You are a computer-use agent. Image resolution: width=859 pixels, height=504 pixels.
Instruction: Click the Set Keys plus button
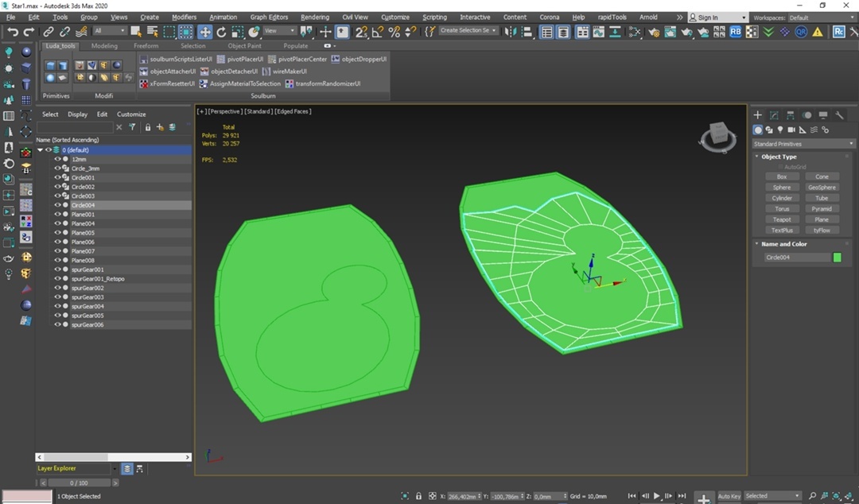click(703, 498)
